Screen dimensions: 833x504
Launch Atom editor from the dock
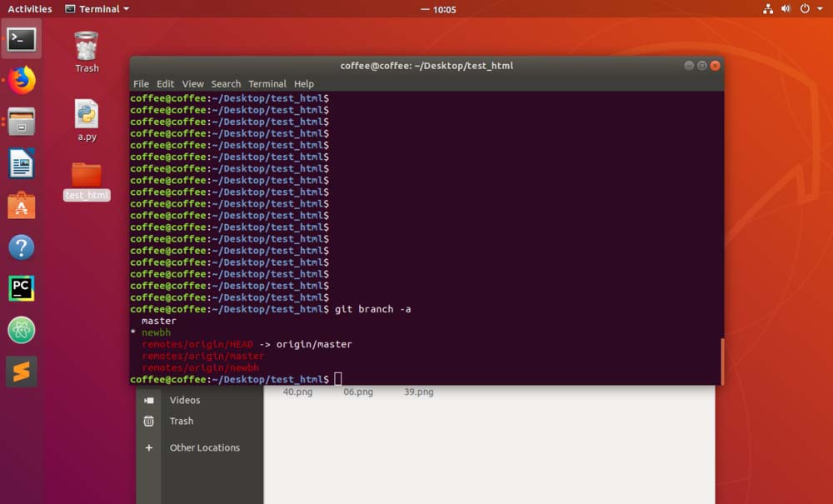(x=22, y=330)
